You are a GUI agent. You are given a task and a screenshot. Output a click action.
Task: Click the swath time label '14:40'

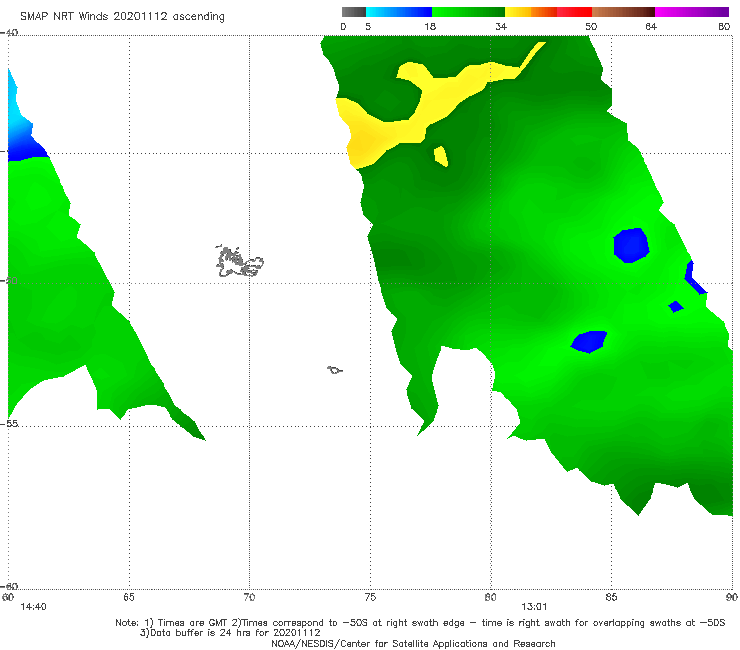(x=34, y=607)
